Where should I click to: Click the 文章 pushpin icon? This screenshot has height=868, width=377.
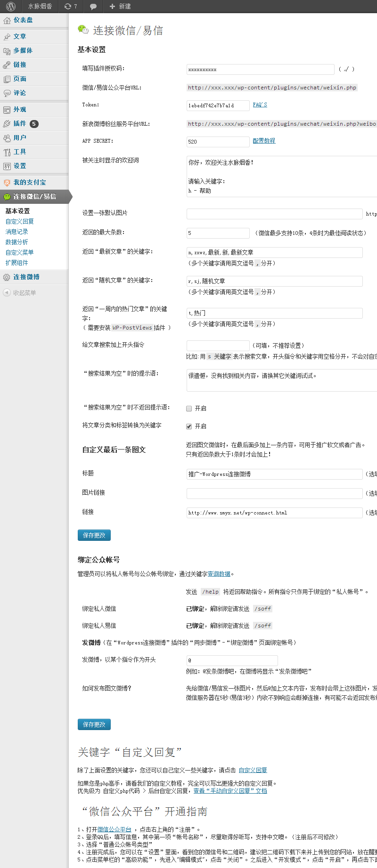coord(7,37)
